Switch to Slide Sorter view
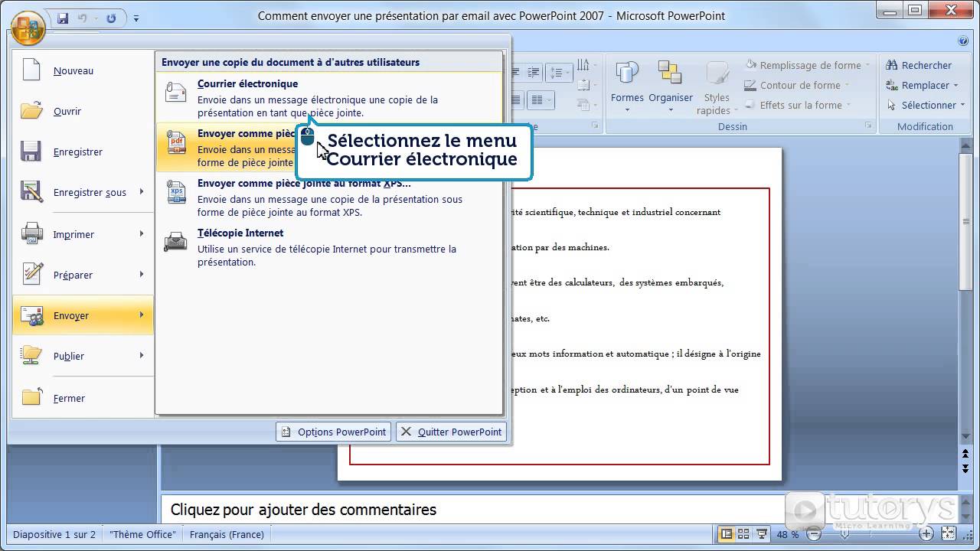Viewport: 980px width, 551px height. (x=744, y=534)
